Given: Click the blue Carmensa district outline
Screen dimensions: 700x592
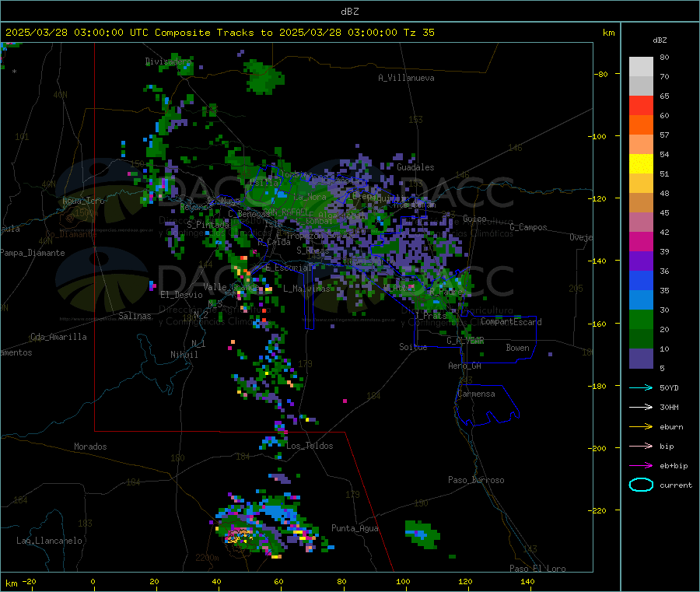Looking at the screenshot, I should 487,405.
